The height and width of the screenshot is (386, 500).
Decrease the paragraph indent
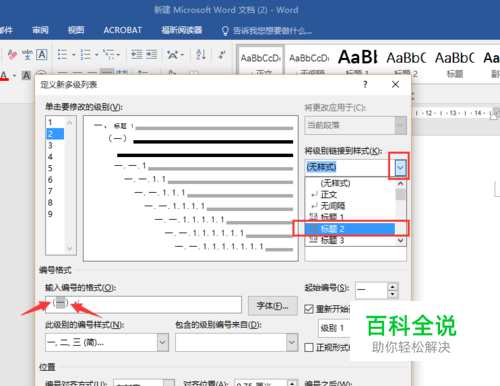[x=136, y=54]
